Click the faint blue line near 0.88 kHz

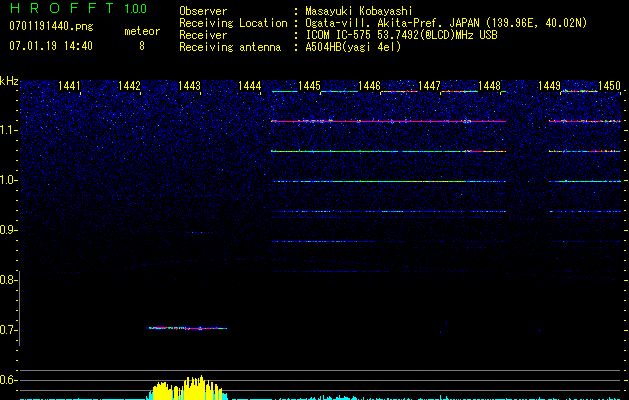(x=323, y=242)
